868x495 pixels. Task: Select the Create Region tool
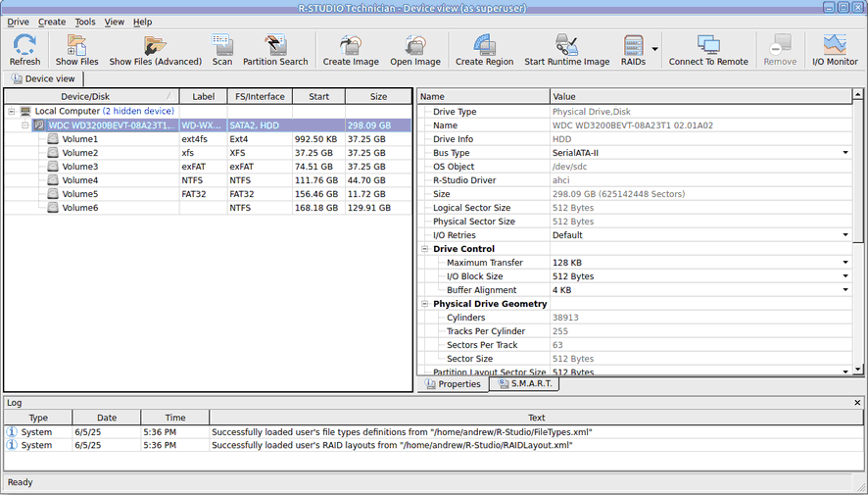pos(484,49)
